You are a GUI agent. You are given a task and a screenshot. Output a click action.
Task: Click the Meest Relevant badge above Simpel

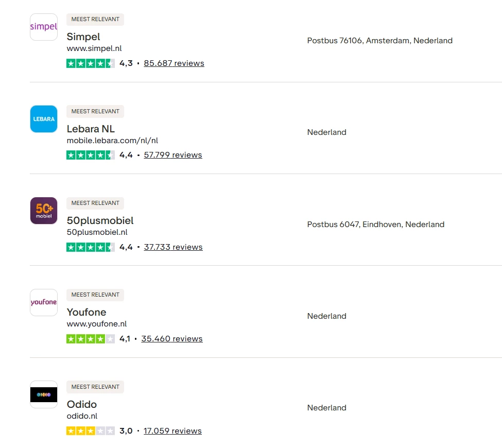click(x=95, y=20)
